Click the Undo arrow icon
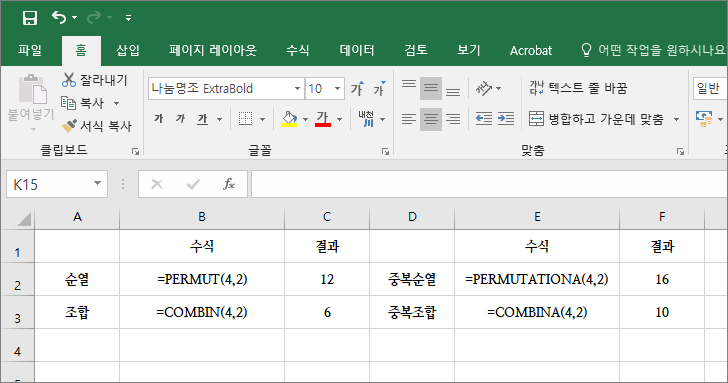 click(59, 18)
